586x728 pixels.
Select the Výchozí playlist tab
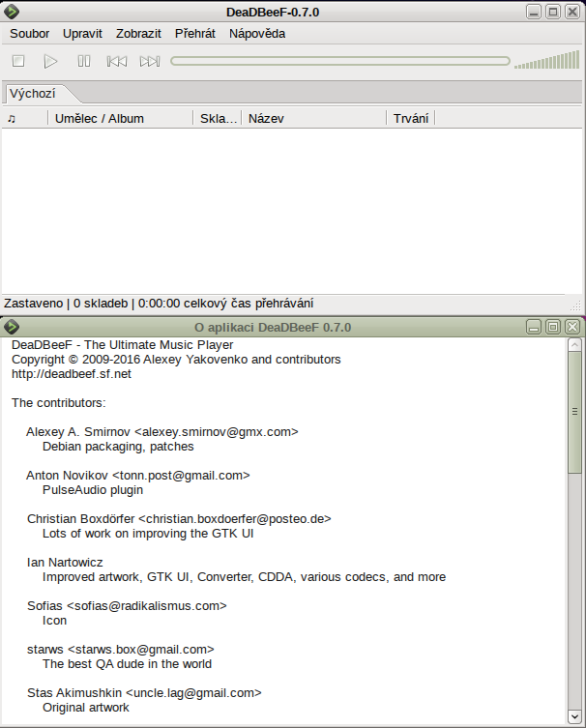pyautogui.click(x=33, y=94)
